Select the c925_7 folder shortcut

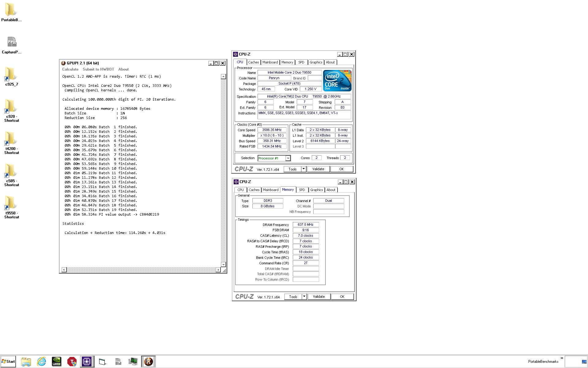tap(11, 77)
